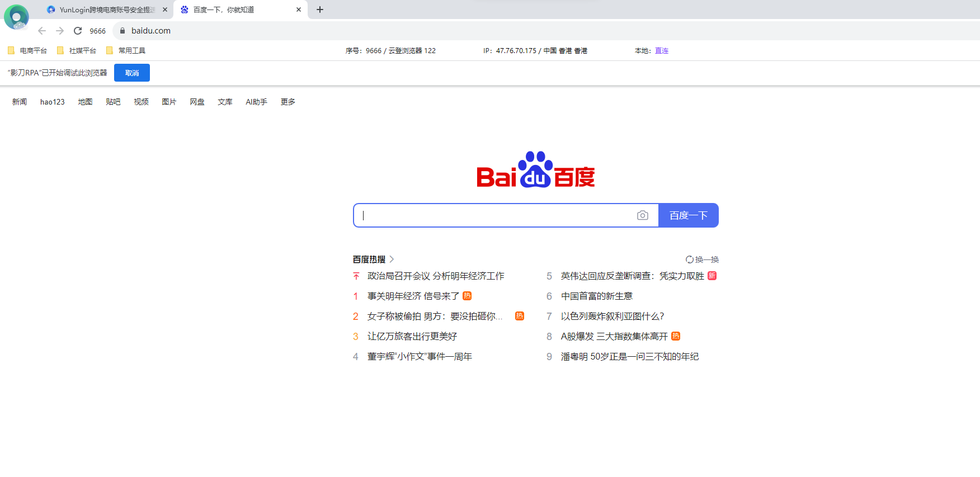980x477 pixels.
Task: Close the 百度一下 tab
Action: coord(299,10)
